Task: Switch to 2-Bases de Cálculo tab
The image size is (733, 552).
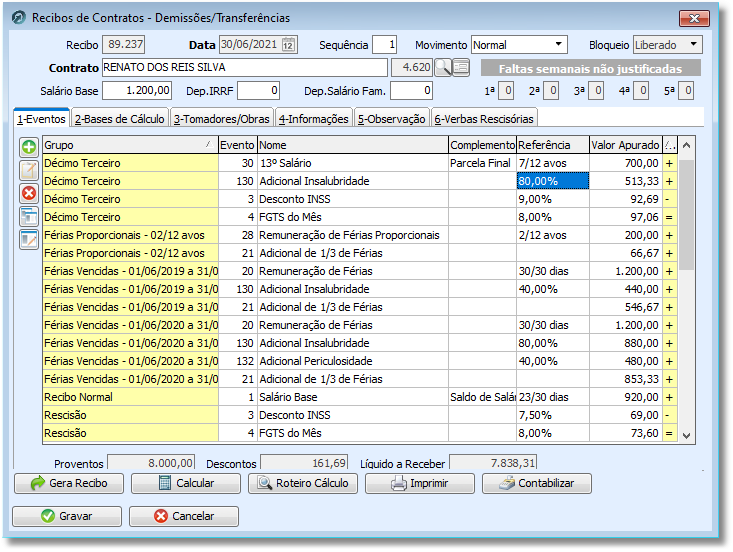Action: (x=119, y=119)
